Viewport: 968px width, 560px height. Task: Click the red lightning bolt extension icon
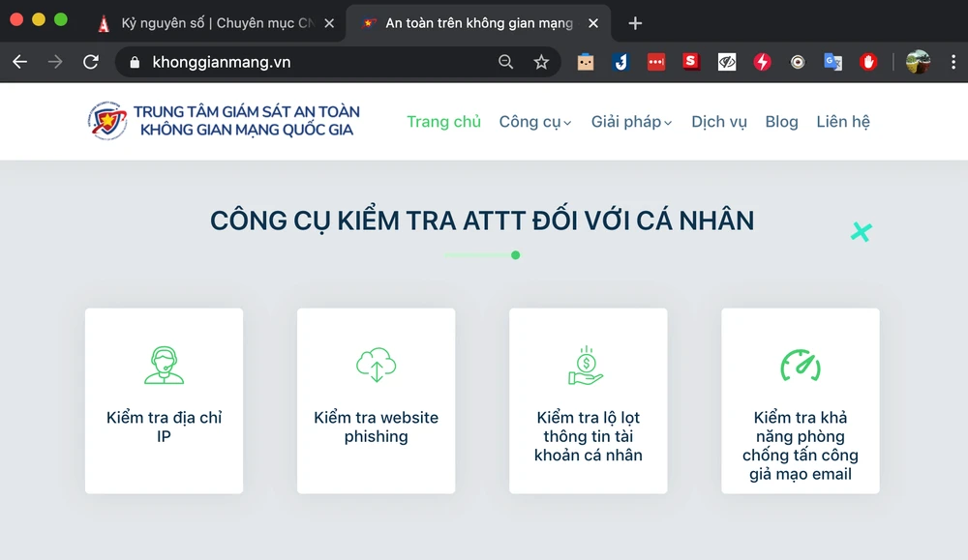point(763,62)
